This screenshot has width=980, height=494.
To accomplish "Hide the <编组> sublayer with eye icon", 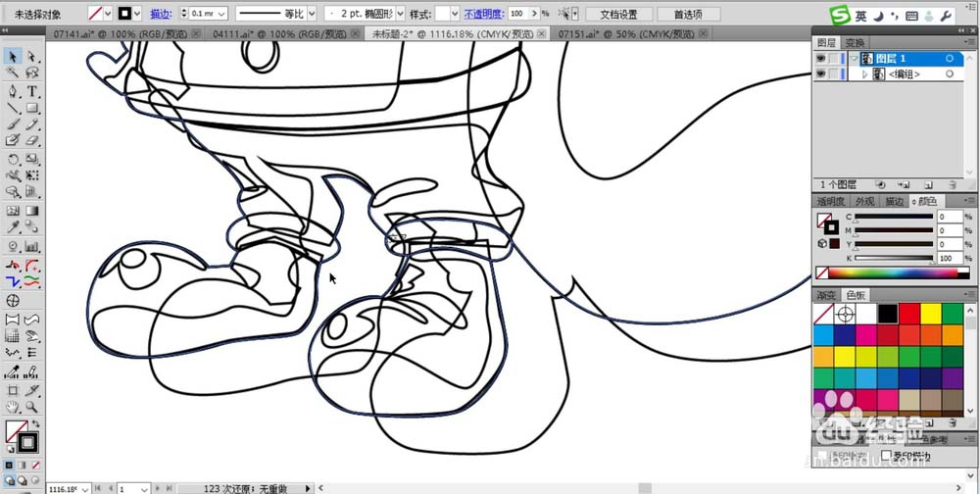I will (820, 74).
